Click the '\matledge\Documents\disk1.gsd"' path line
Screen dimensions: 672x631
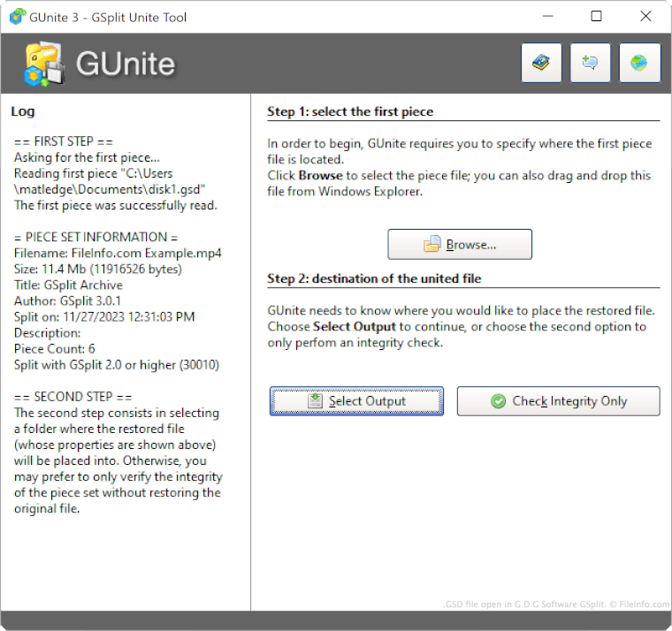click(110, 189)
